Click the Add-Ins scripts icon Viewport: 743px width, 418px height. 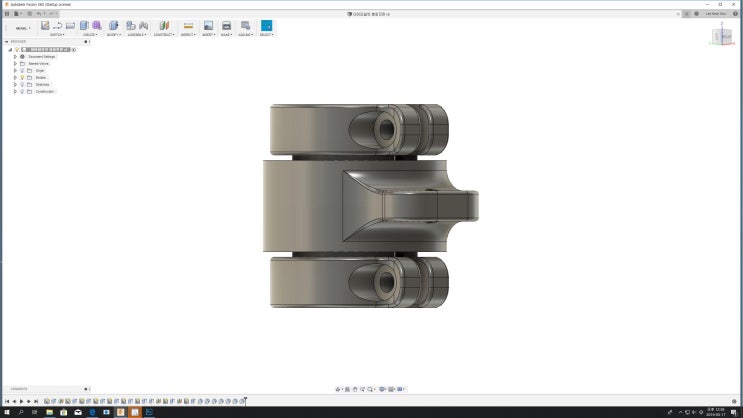click(x=245, y=26)
